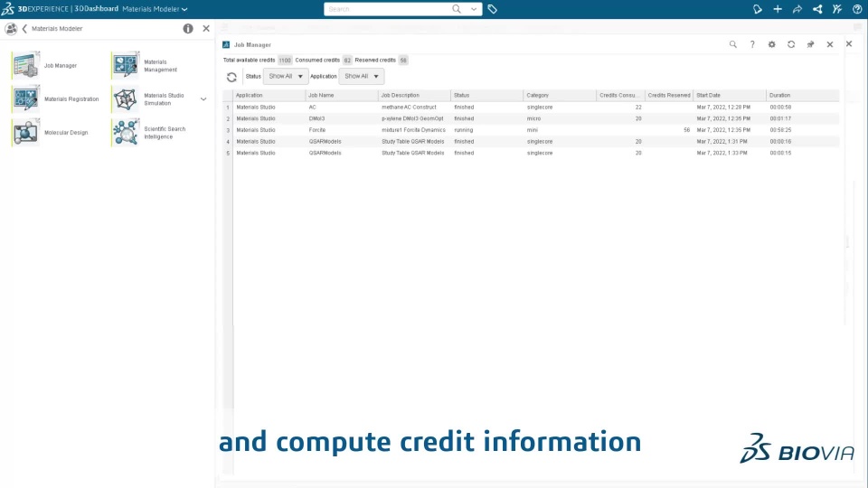Close the Materials Modeler side panel

206,28
